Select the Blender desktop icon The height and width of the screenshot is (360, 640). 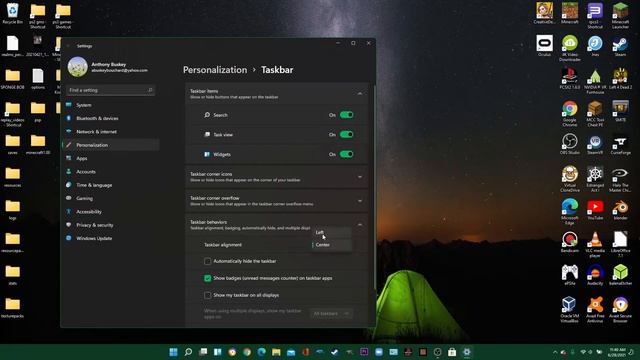coord(620,209)
